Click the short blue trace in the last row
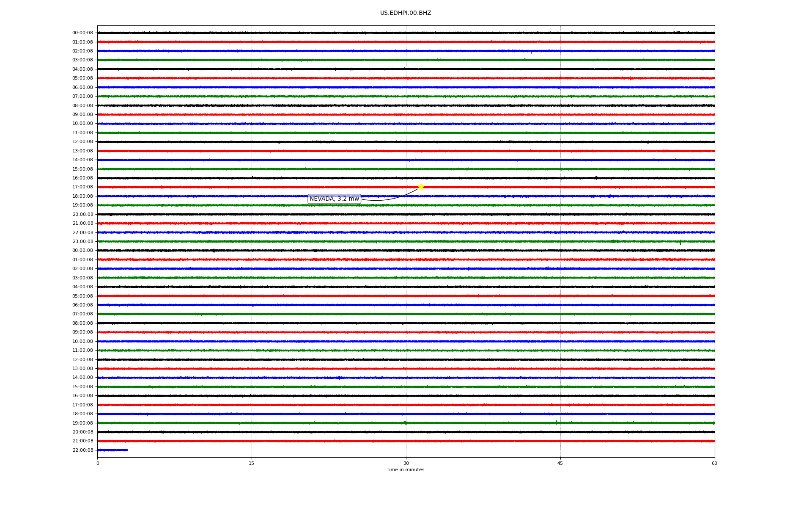 [x=112, y=450]
